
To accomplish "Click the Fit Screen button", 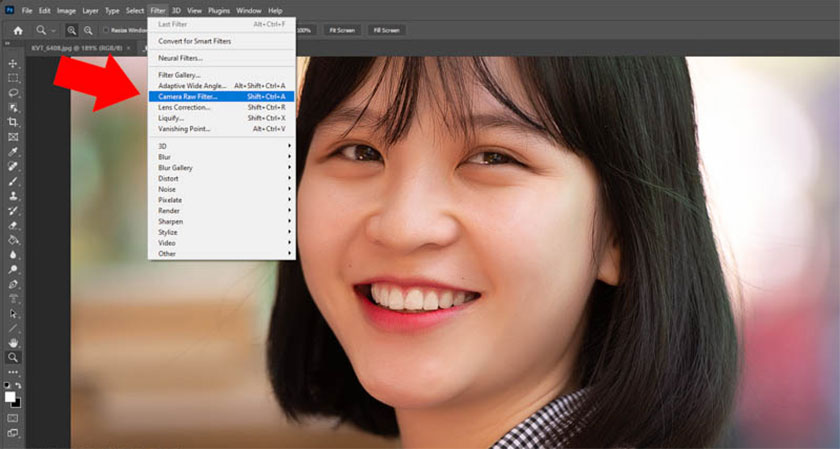I will pyautogui.click(x=342, y=31).
